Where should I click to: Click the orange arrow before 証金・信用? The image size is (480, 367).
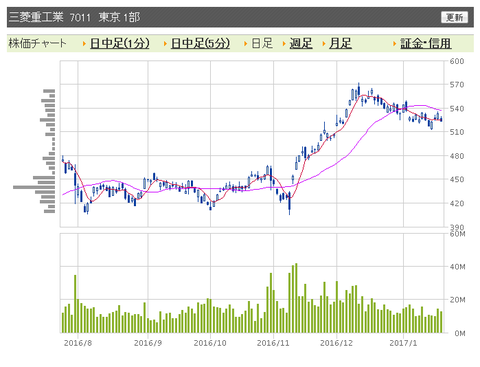tap(395, 44)
